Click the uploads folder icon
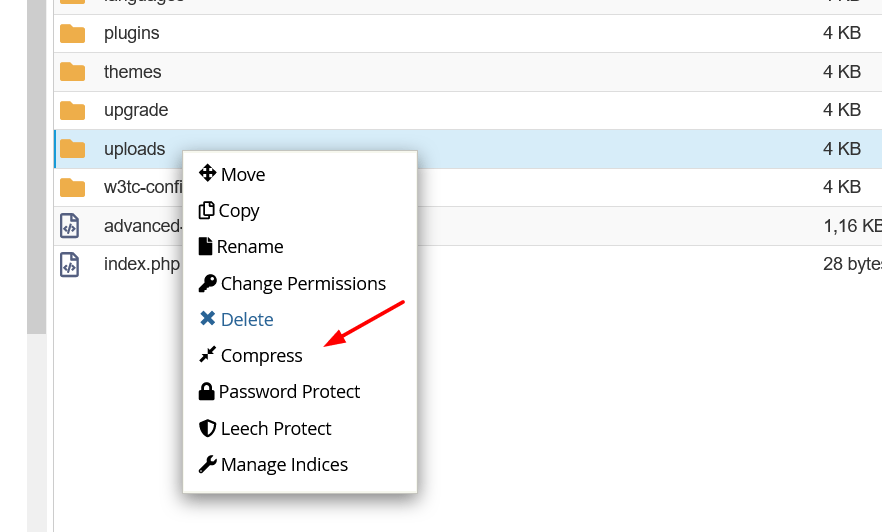This screenshot has height=532, width=882. pyautogui.click(x=73, y=149)
